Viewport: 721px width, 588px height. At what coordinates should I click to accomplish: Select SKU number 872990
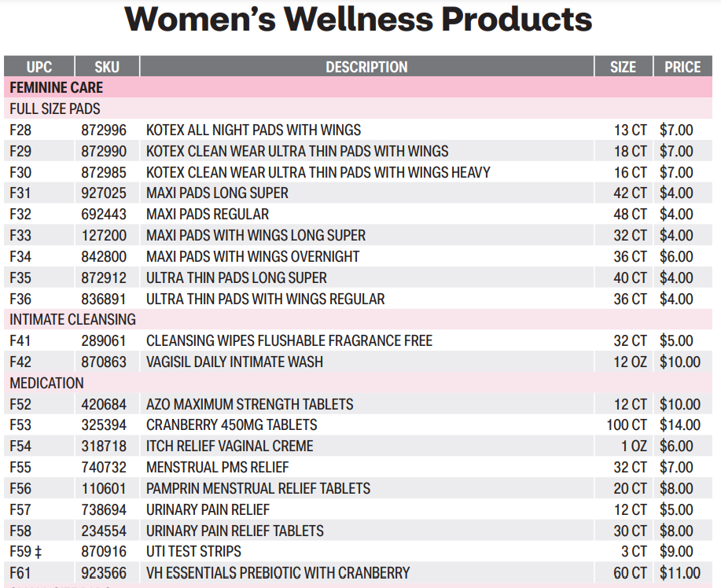point(104,151)
